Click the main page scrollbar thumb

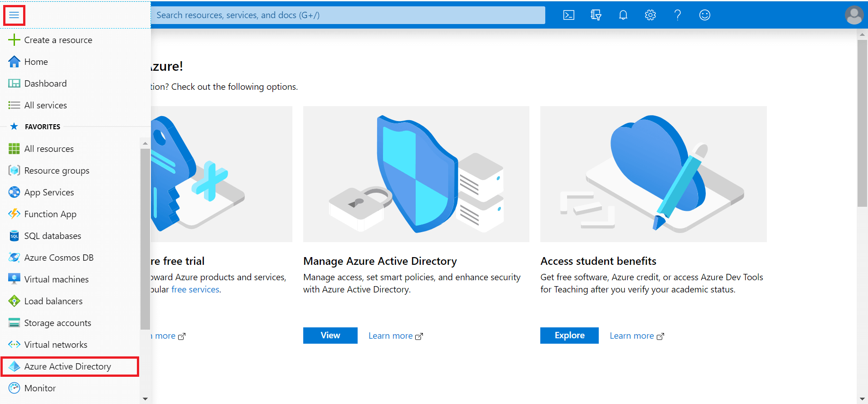(x=862, y=123)
